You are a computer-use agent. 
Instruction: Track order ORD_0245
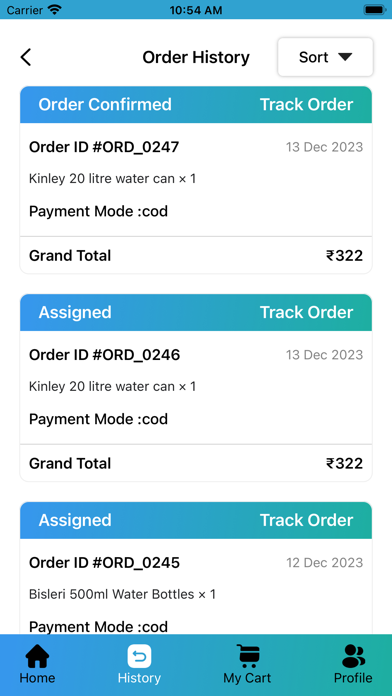(x=306, y=520)
